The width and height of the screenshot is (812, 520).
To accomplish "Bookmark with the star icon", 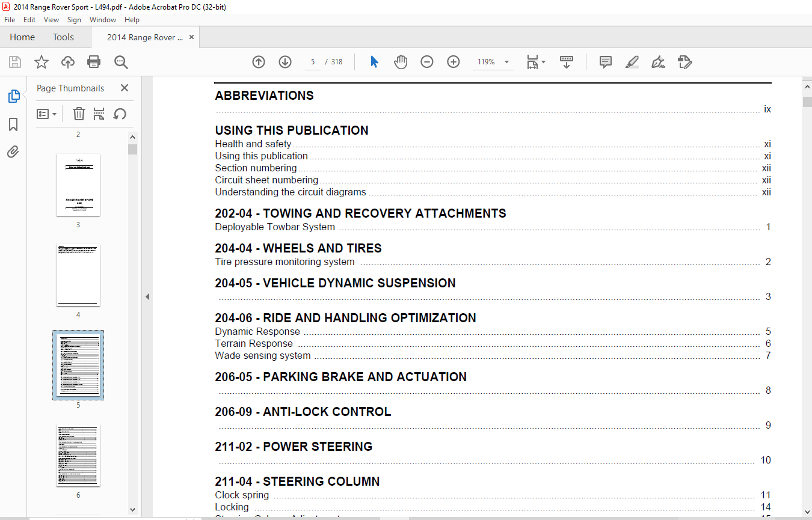I will pyautogui.click(x=41, y=62).
